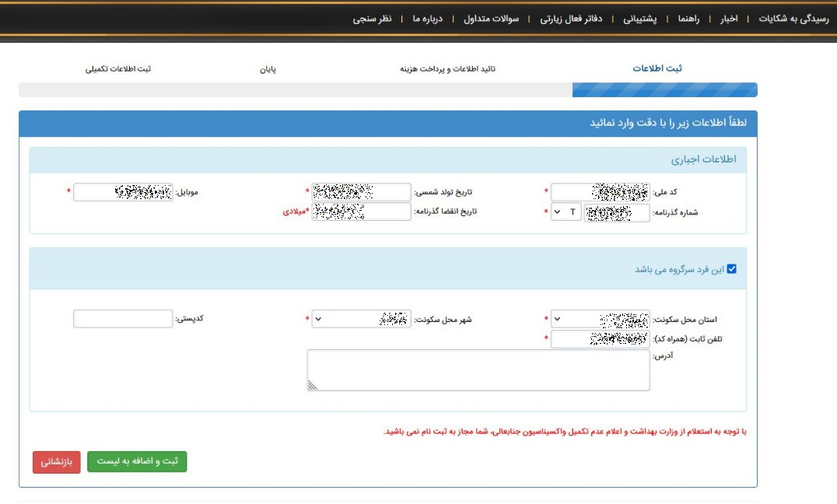Open the 'اخبار' news menu

[x=730, y=19]
